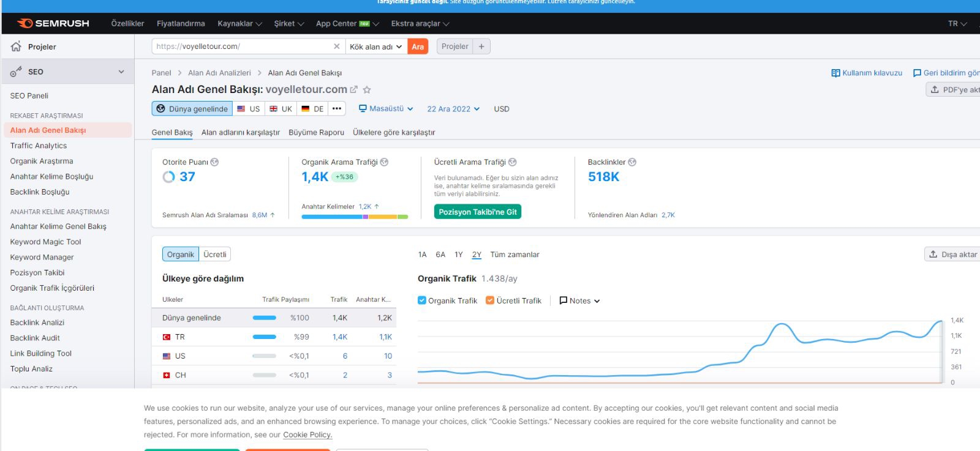Switch to the Ücretli toggle
The width and height of the screenshot is (980, 451).
pos(215,255)
